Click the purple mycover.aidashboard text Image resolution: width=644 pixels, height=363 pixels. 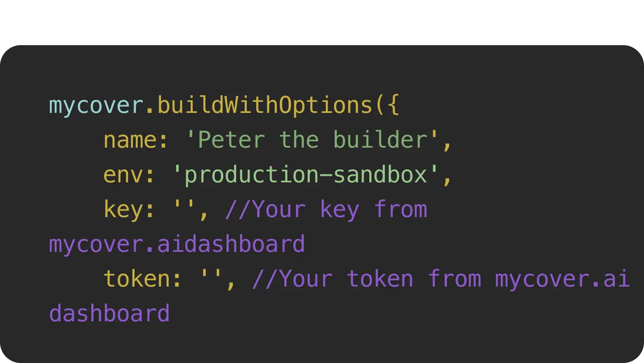tap(177, 245)
